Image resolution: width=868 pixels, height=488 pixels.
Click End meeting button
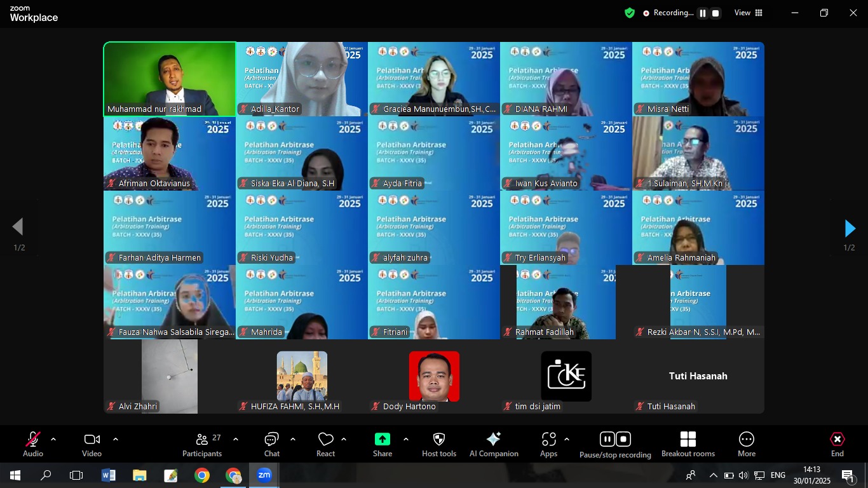tap(837, 444)
